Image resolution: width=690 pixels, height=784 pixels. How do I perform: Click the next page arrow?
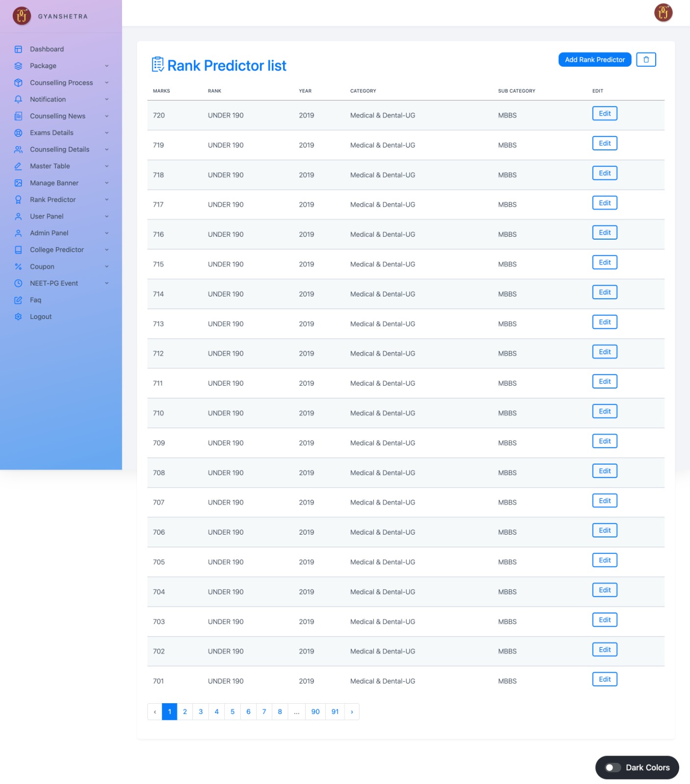(x=352, y=711)
